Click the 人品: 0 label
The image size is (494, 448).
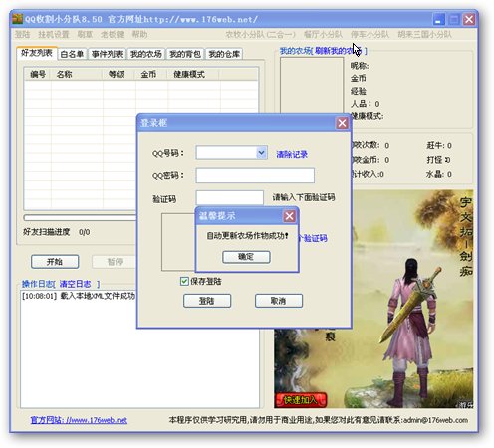point(366,104)
